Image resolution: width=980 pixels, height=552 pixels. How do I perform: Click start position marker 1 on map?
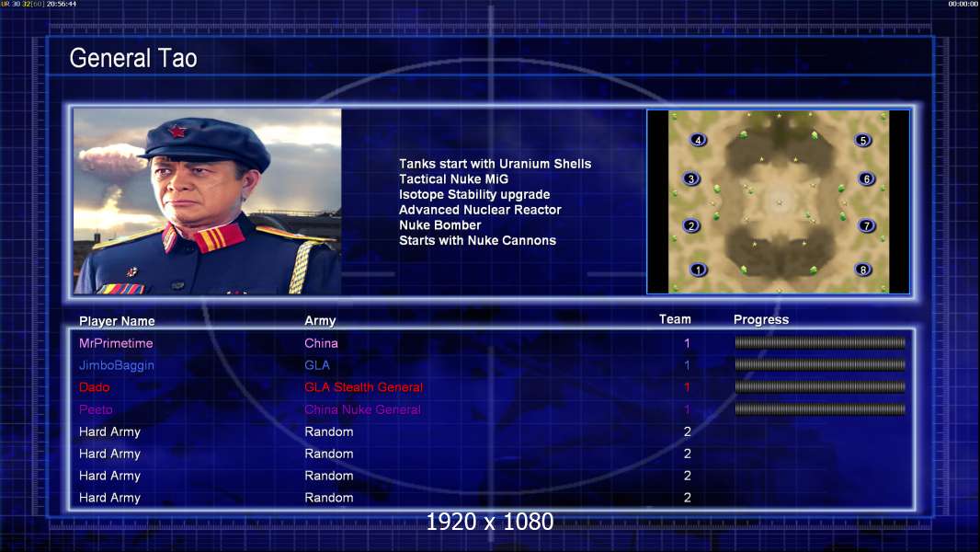click(698, 270)
